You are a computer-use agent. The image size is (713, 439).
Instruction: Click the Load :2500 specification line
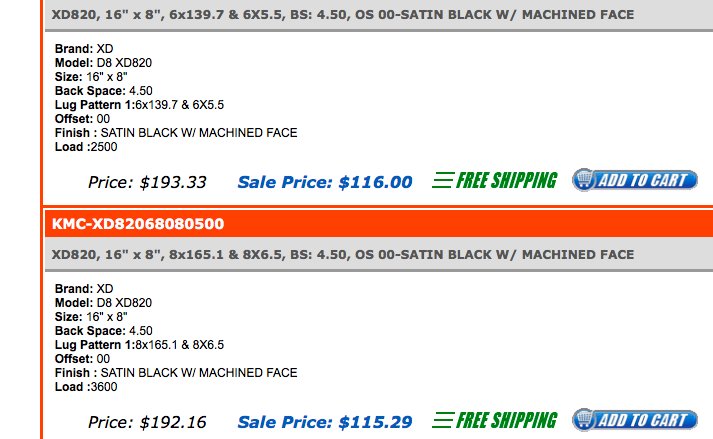86,146
